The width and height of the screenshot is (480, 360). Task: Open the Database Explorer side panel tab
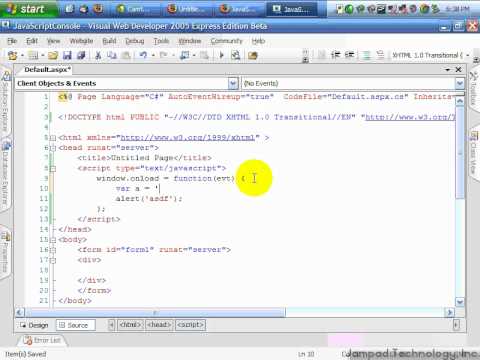(x=5, y=173)
